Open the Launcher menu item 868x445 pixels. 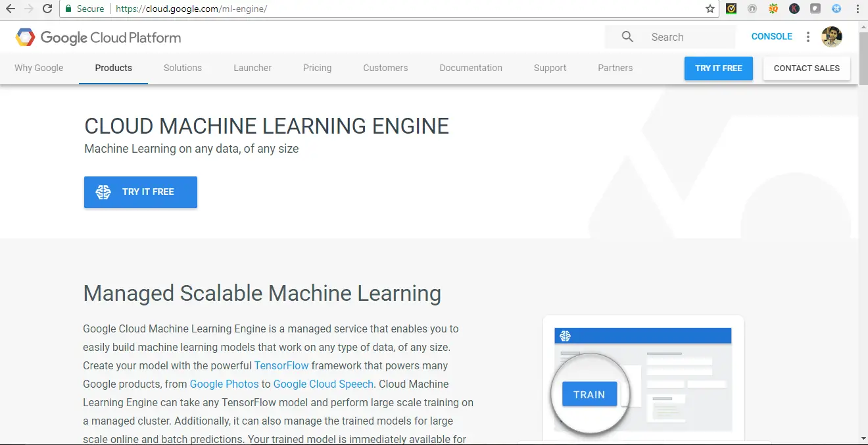click(x=253, y=68)
